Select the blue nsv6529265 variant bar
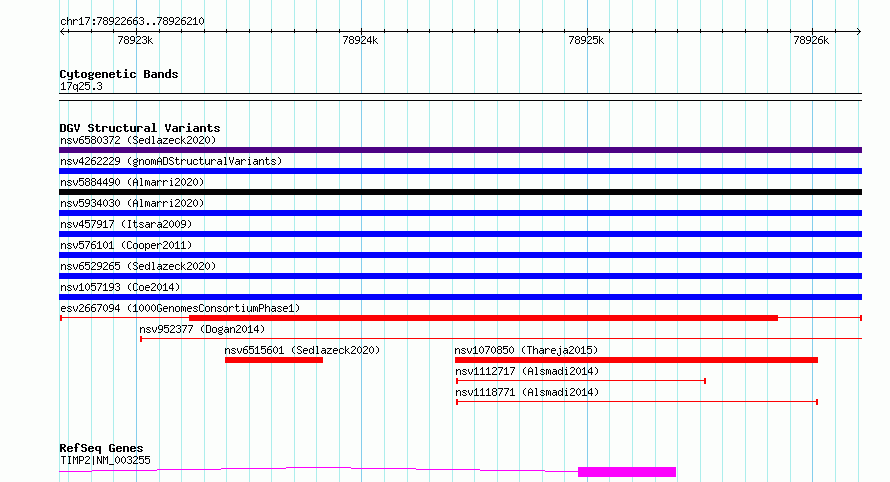Screen dimensions: 890x482 (460, 276)
